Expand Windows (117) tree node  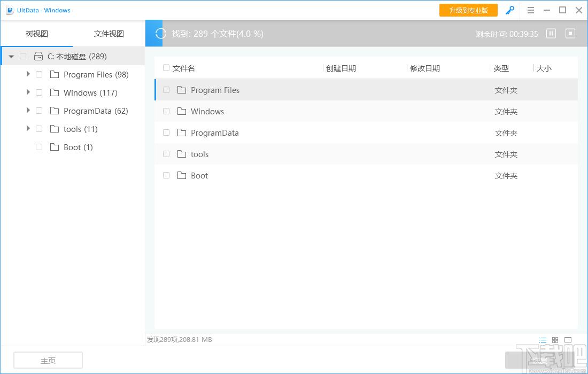28,92
